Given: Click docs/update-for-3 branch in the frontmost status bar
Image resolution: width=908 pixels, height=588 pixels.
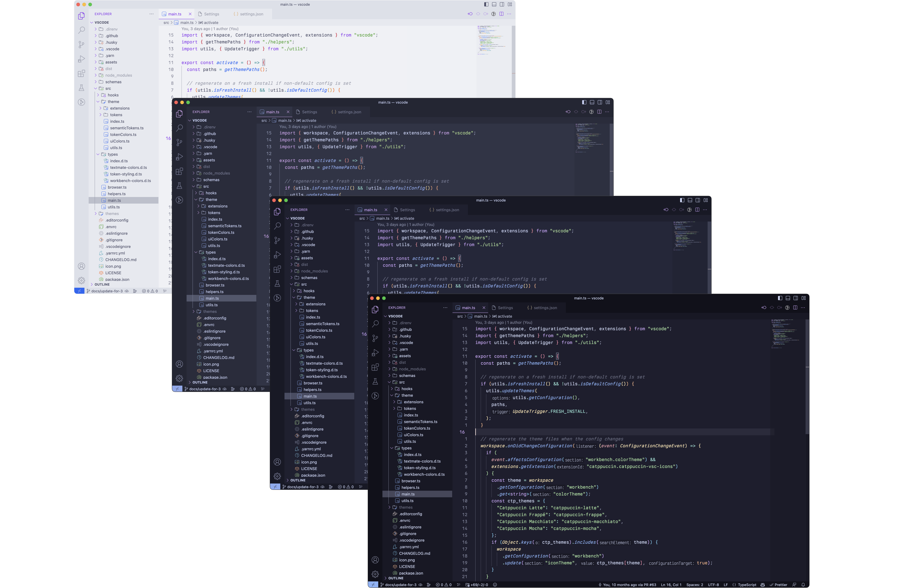Looking at the screenshot, I should click(x=400, y=585).
